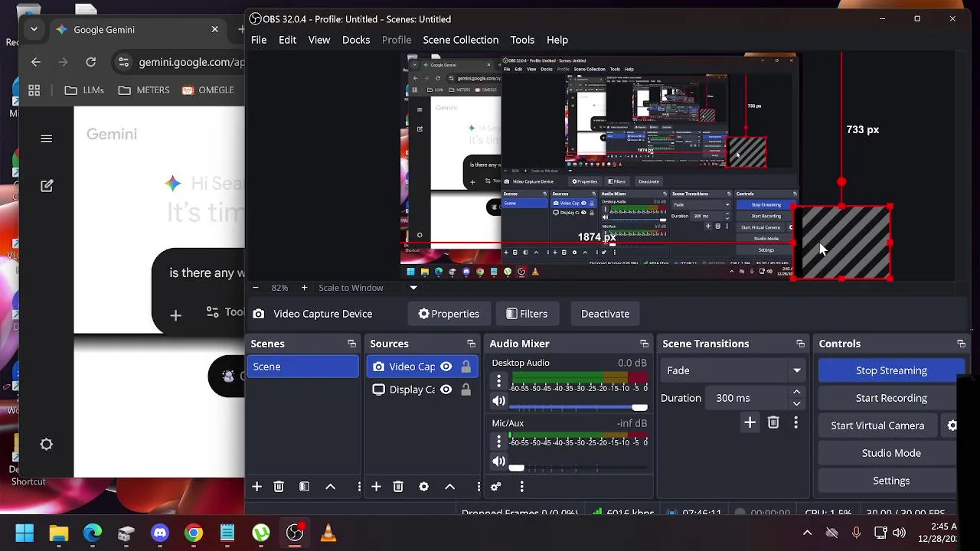Move scene up with Scenes arrow

pyautogui.click(x=331, y=487)
